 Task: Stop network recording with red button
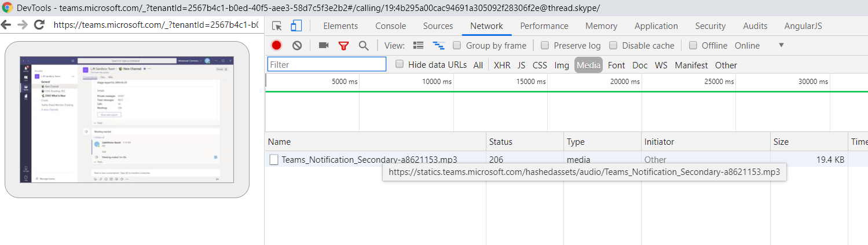coord(277,45)
